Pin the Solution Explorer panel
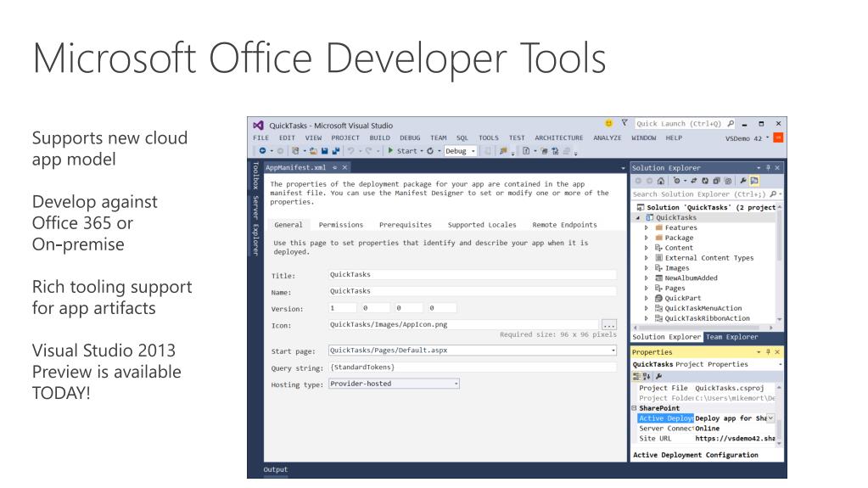The width and height of the screenshot is (868, 488). tap(769, 167)
